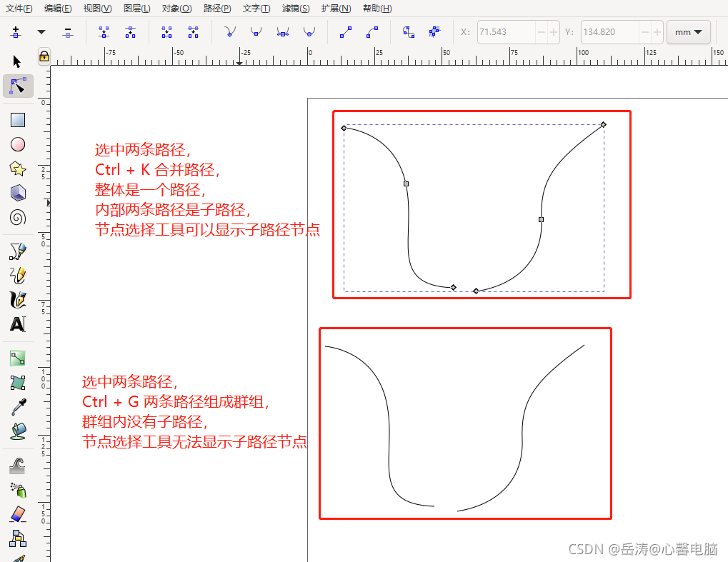Open the 文字(T) menu

point(256,9)
